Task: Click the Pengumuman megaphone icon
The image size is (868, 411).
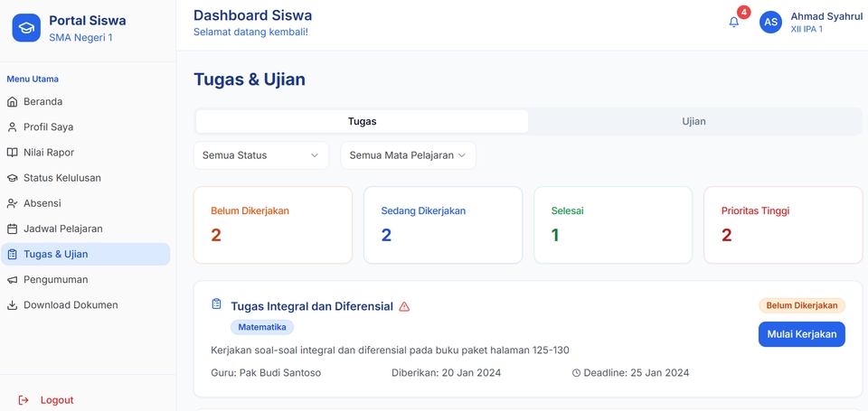Action: coord(13,280)
